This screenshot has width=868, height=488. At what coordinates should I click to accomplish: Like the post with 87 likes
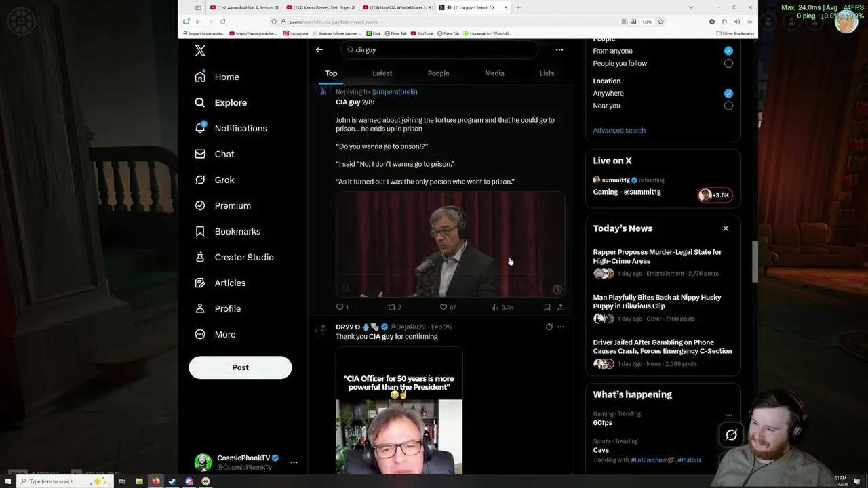[x=448, y=308]
